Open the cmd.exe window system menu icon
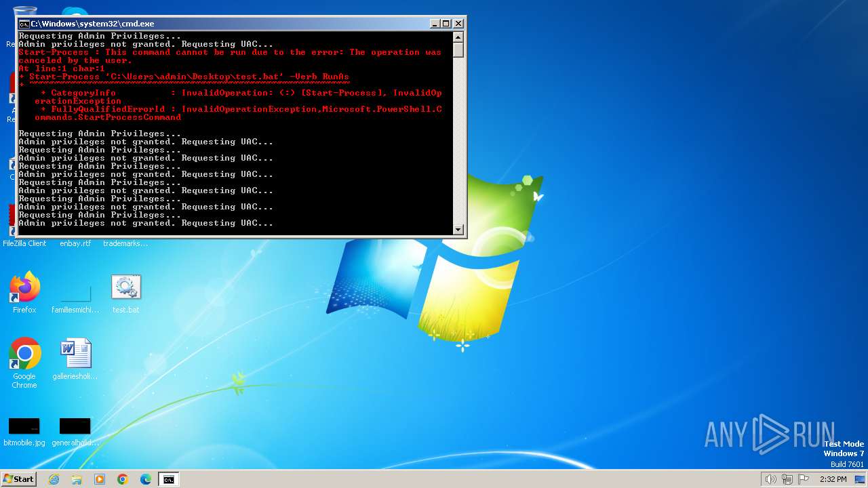Viewport: 868px width, 488px height. [24, 24]
